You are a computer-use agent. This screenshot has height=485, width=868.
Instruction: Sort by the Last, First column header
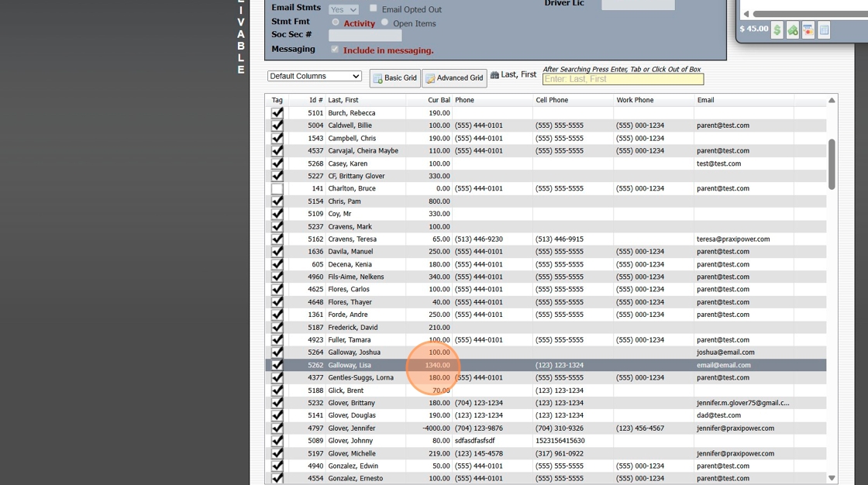click(x=366, y=100)
